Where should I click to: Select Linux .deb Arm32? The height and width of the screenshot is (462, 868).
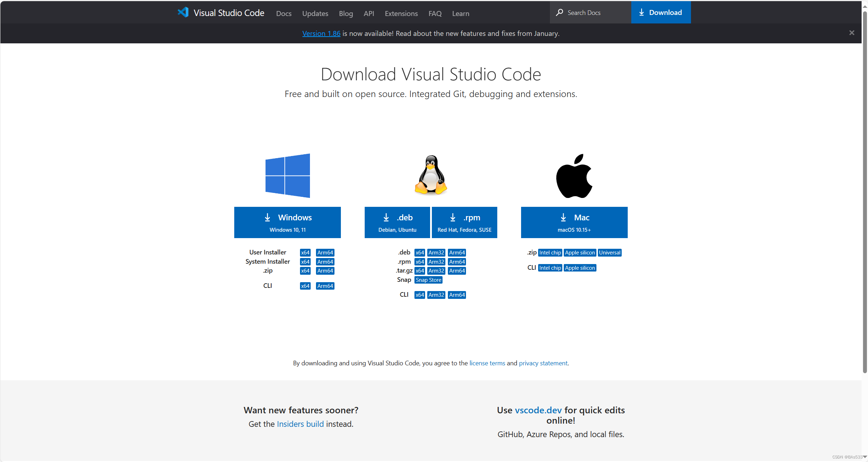pos(436,253)
